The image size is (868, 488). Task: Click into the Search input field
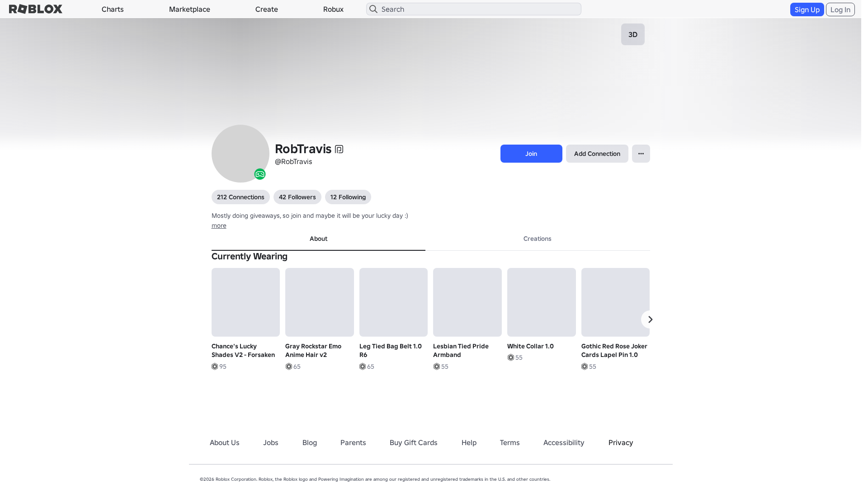click(x=474, y=9)
